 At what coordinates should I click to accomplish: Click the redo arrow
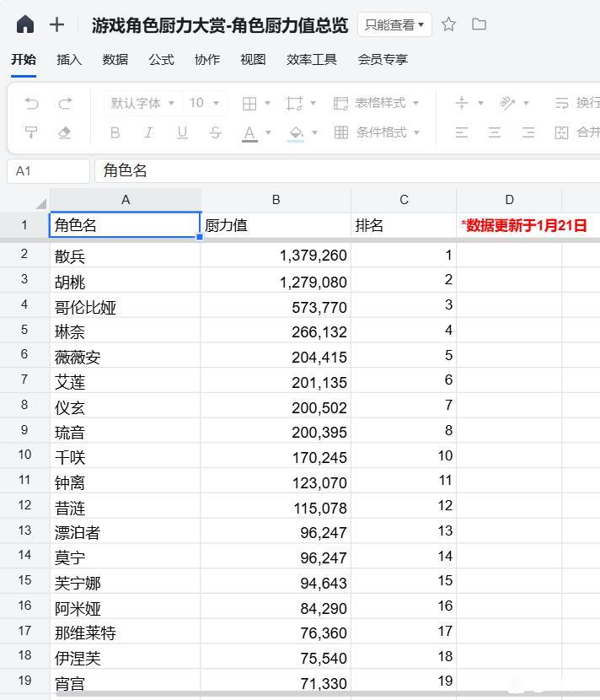tap(65, 103)
